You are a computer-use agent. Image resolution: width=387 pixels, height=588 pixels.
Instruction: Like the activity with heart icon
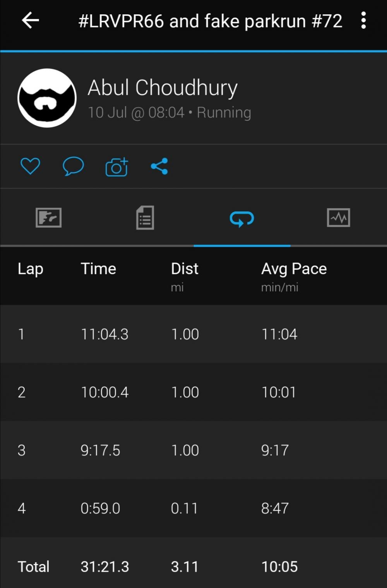[x=30, y=166]
